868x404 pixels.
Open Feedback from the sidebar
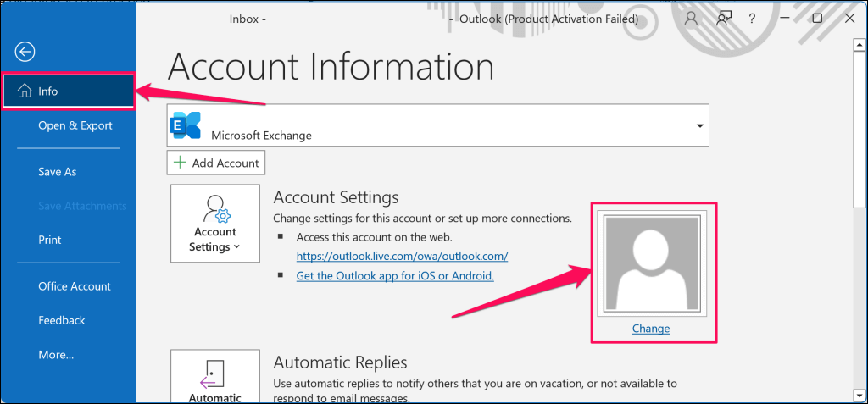click(x=61, y=320)
